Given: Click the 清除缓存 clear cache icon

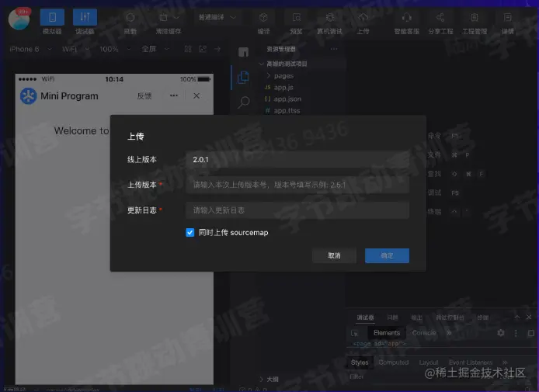Looking at the screenshot, I should (x=164, y=17).
